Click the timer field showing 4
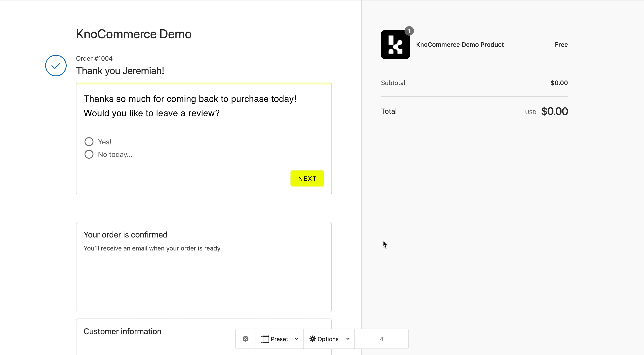 point(381,339)
